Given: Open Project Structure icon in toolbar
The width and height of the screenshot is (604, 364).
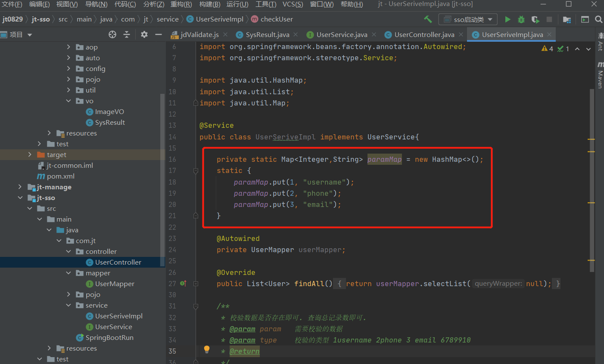Looking at the screenshot, I should coord(567,19).
